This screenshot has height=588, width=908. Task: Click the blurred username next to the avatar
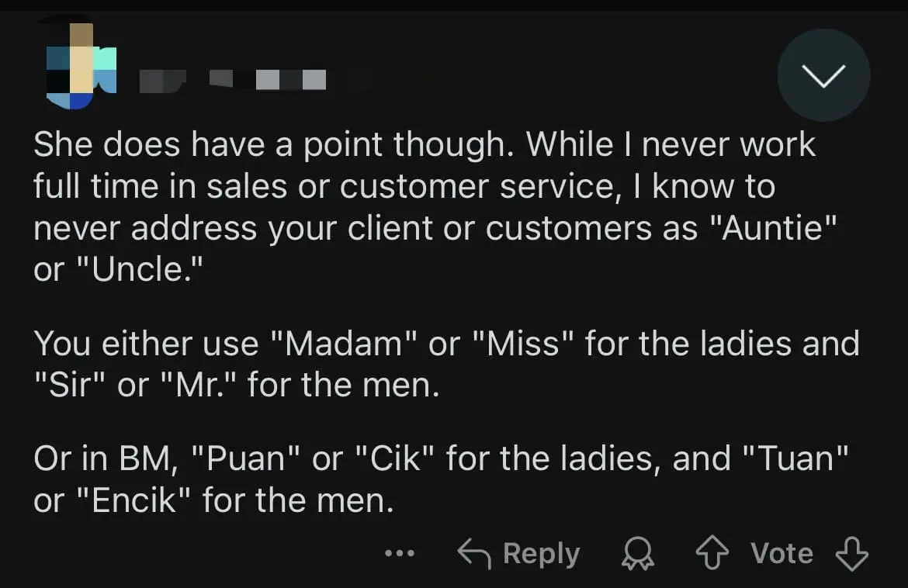pos(248,78)
